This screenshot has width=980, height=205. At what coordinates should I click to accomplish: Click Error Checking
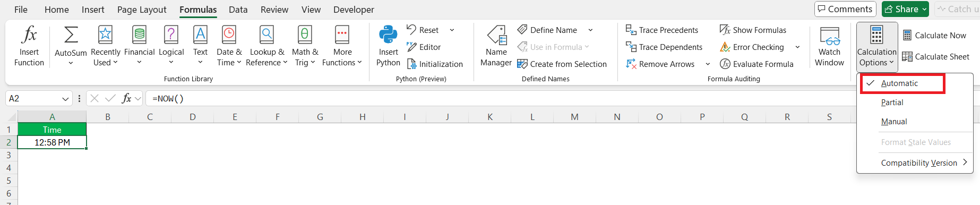click(752, 47)
